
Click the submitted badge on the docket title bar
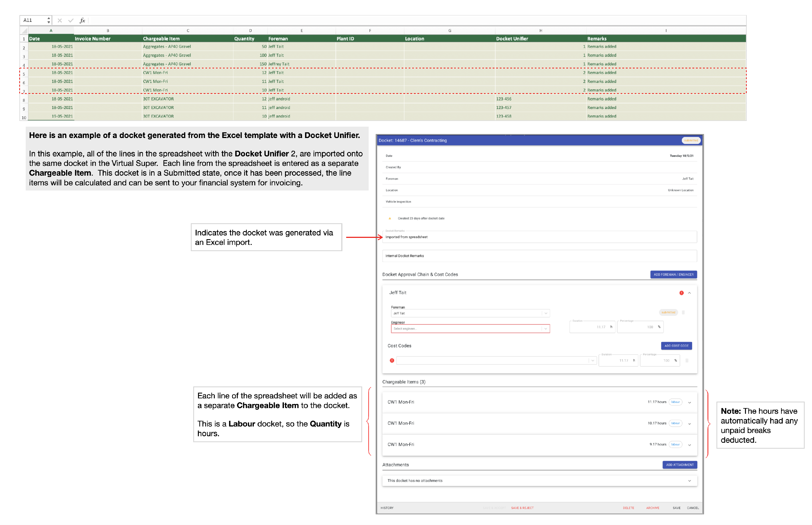point(692,140)
